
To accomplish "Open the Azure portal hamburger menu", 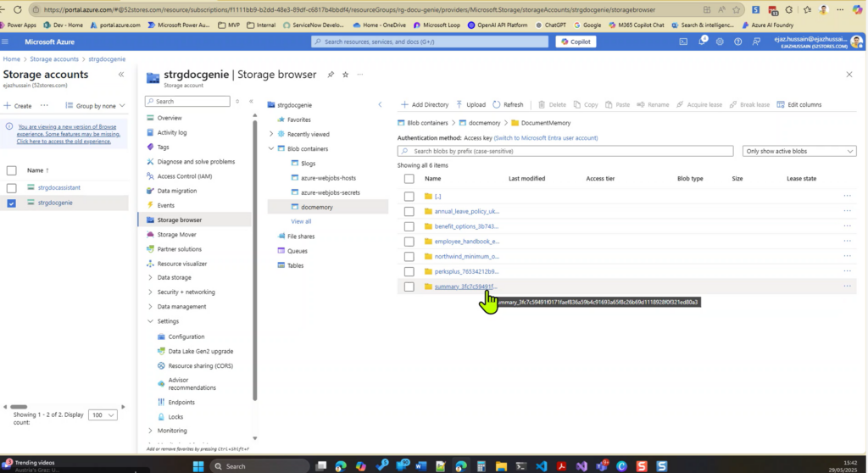I will 6,42.
